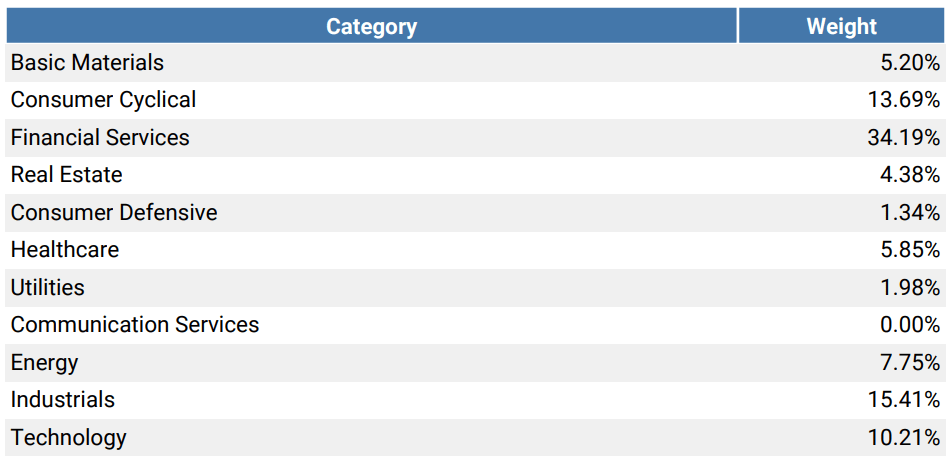The height and width of the screenshot is (456, 952).
Task: Select the Consumer Cyclical category cell
Action: pos(103,100)
